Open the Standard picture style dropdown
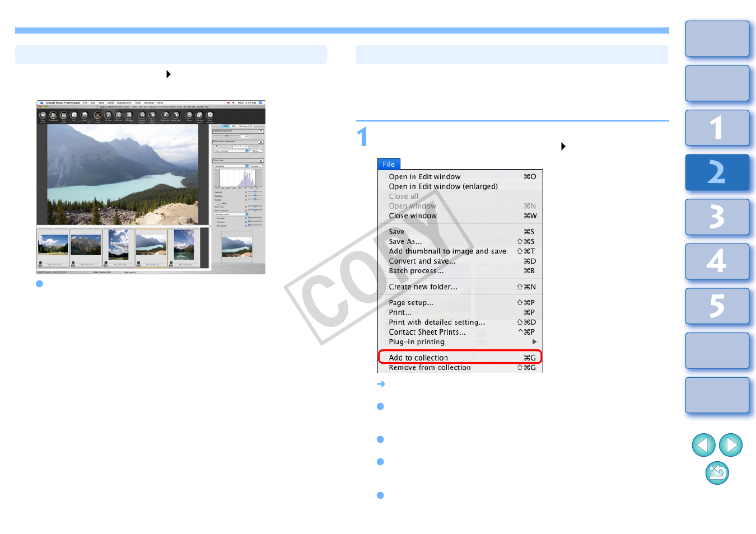The image size is (756, 534). 230,166
